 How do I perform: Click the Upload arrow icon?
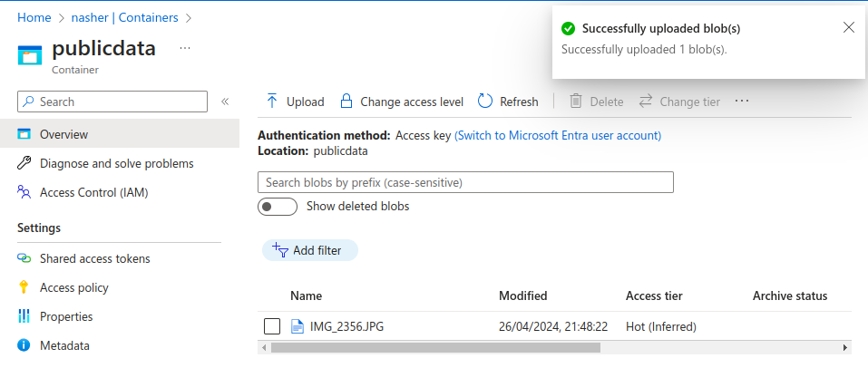coord(272,102)
